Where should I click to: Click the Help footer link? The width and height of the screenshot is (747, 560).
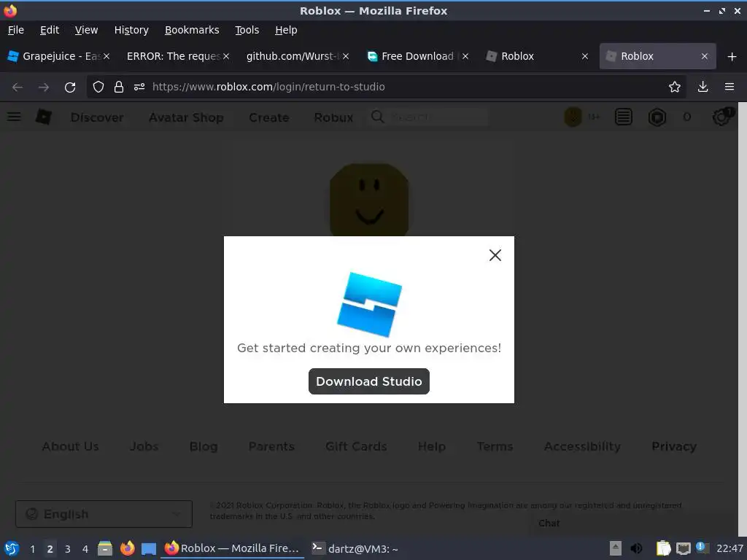432,447
